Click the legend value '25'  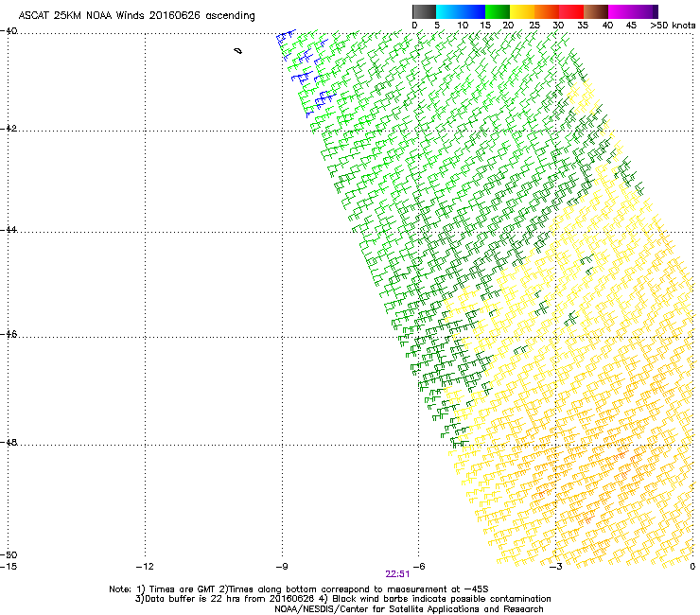(534, 26)
